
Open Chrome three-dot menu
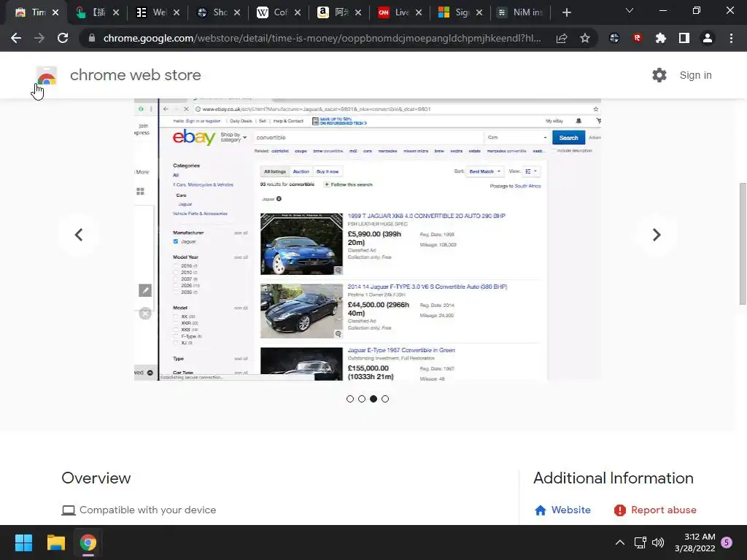(x=731, y=38)
